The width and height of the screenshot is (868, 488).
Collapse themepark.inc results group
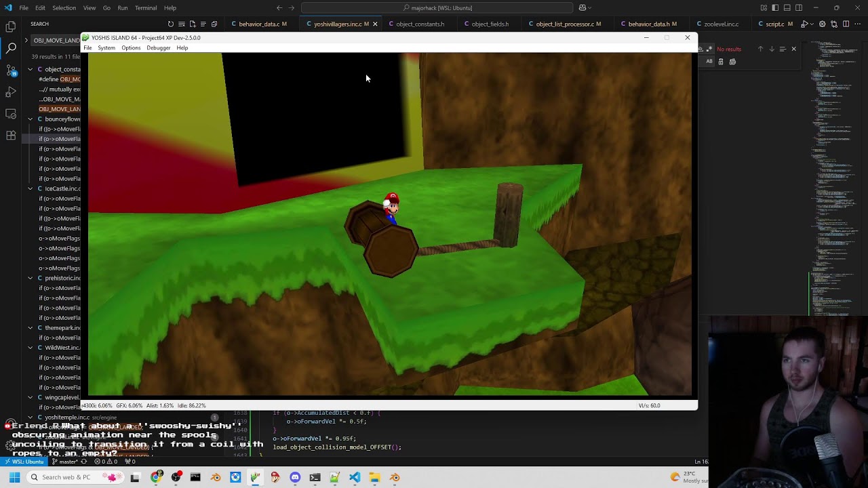[x=30, y=327]
